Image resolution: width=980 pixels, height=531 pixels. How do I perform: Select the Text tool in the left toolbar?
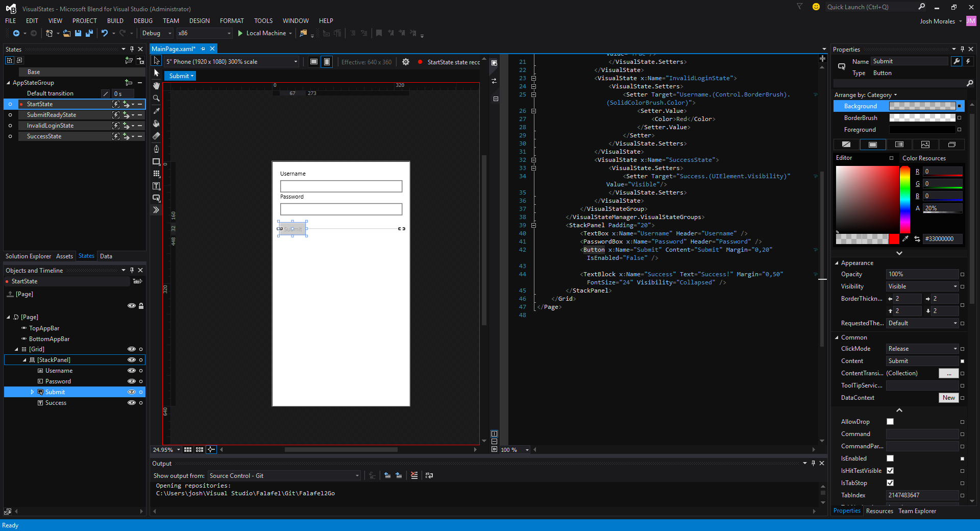click(x=156, y=186)
